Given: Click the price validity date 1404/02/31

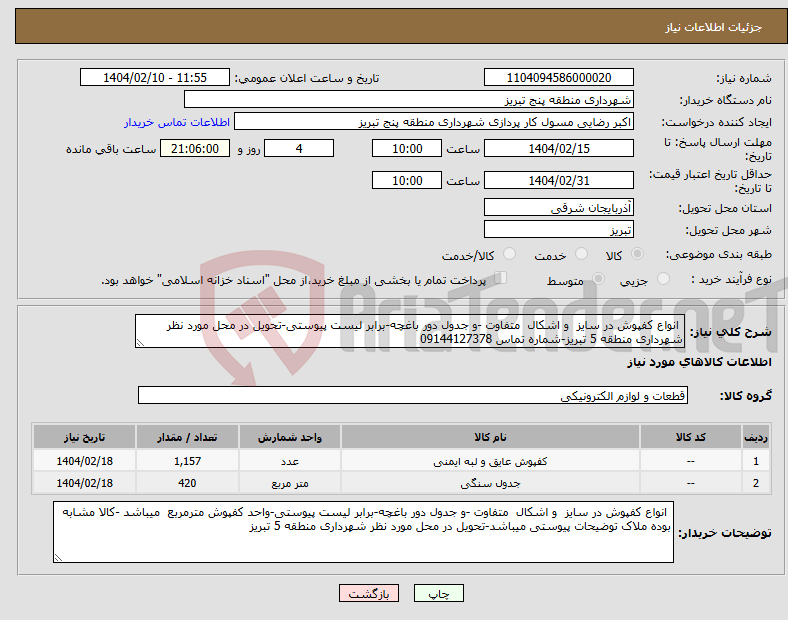Looking at the screenshot, I should pyautogui.click(x=558, y=180).
